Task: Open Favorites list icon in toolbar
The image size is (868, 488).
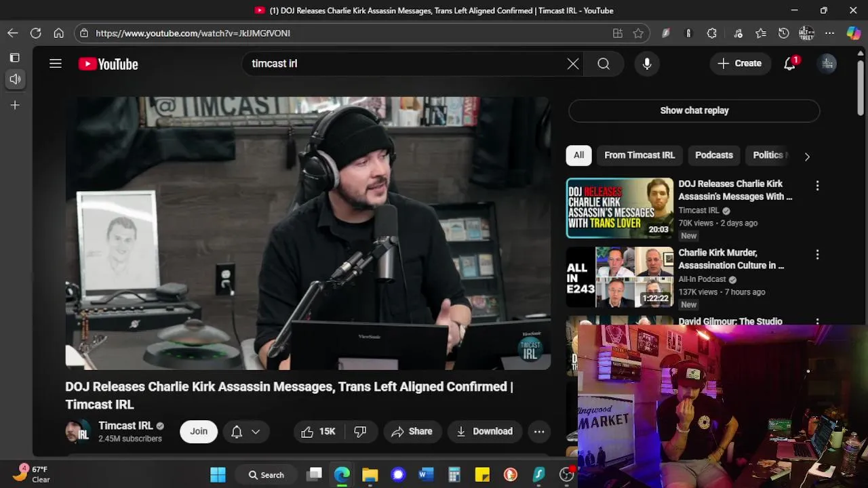Action: coord(761,33)
